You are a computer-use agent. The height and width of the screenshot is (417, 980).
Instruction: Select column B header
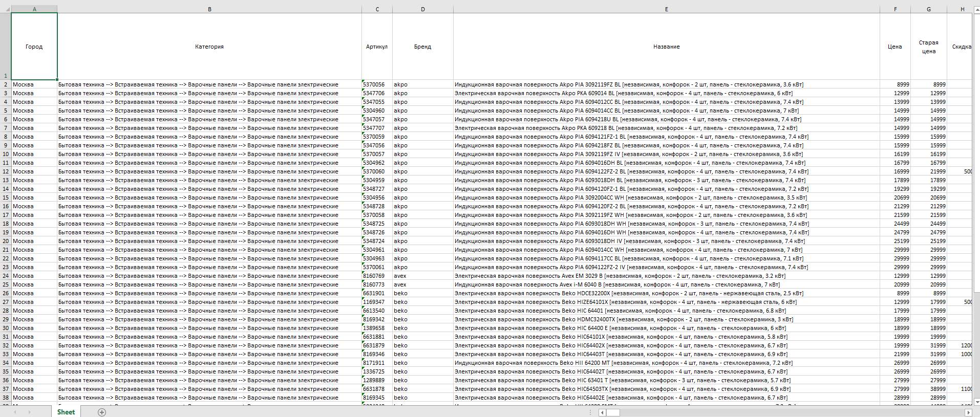pos(209,9)
